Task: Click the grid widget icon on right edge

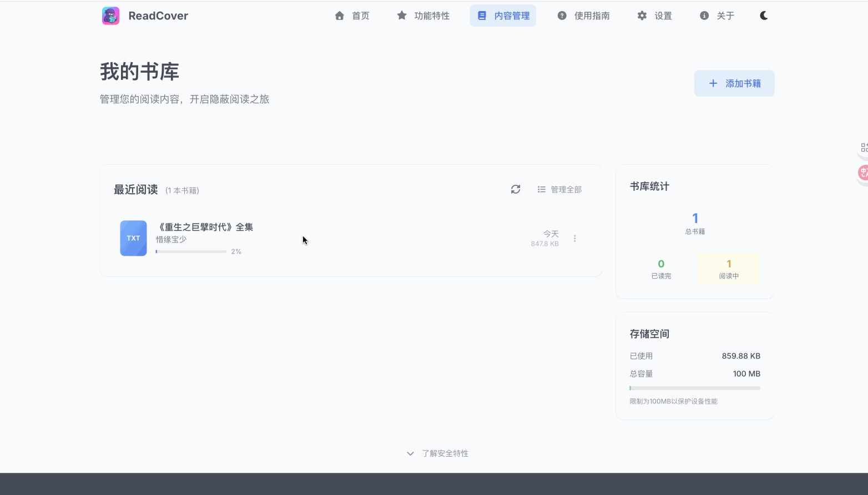Action: coord(862,147)
